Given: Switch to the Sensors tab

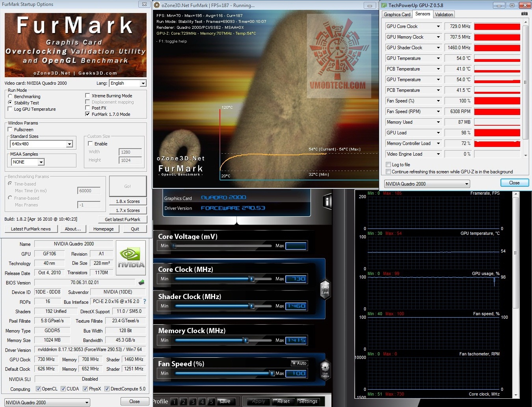Looking at the screenshot, I should [x=423, y=14].
